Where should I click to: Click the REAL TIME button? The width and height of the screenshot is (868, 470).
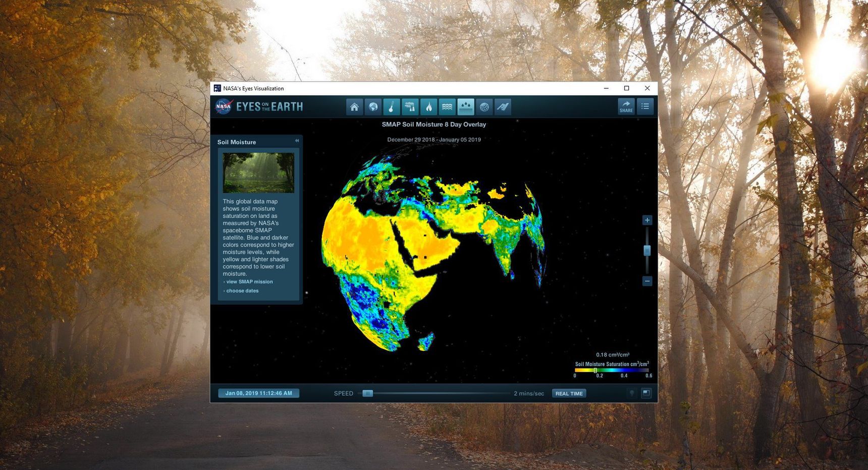569,393
